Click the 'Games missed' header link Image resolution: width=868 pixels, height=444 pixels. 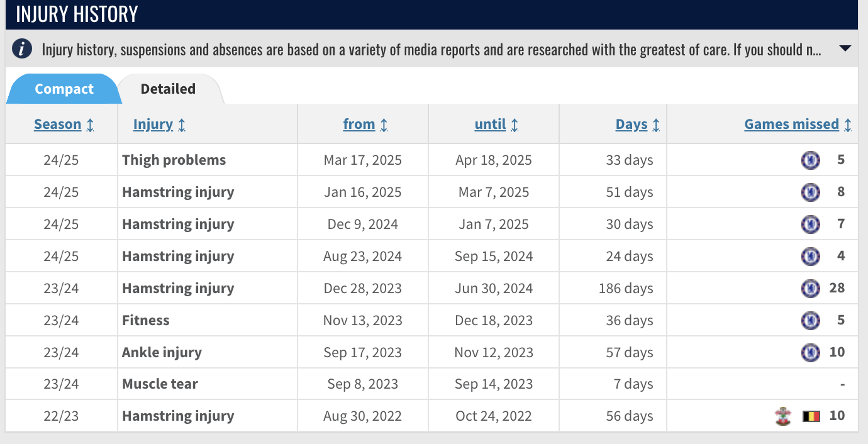click(x=791, y=124)
